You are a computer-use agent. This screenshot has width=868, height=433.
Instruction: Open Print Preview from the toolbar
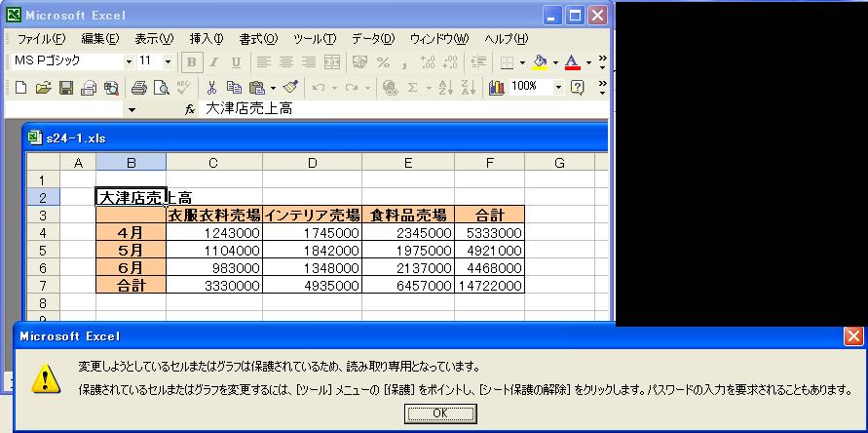point(161,87)
